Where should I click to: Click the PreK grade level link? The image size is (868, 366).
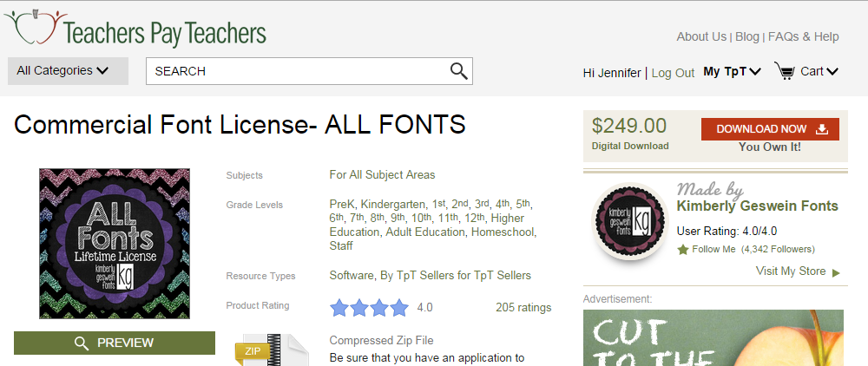click(342, 204)
